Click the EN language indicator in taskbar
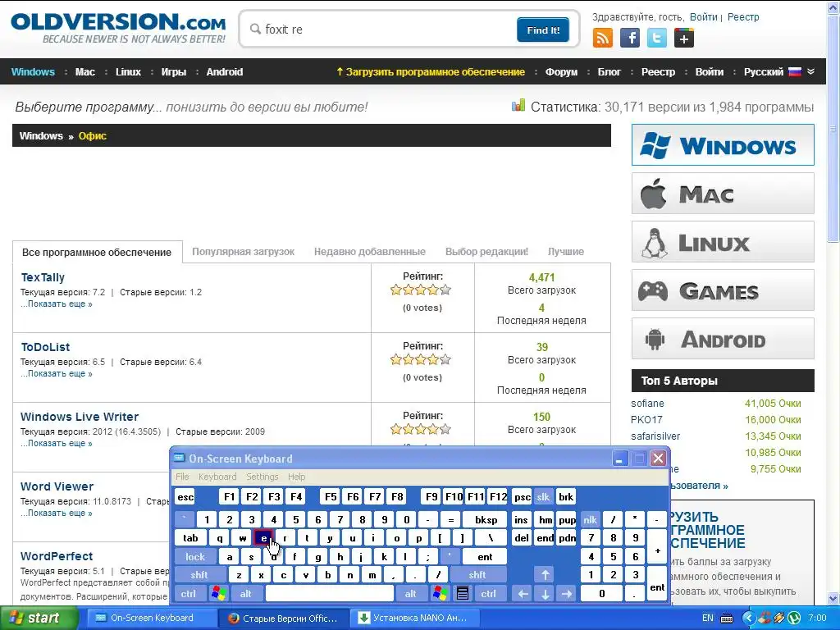The height and width of the screenshot is (630, 840). 708,619
